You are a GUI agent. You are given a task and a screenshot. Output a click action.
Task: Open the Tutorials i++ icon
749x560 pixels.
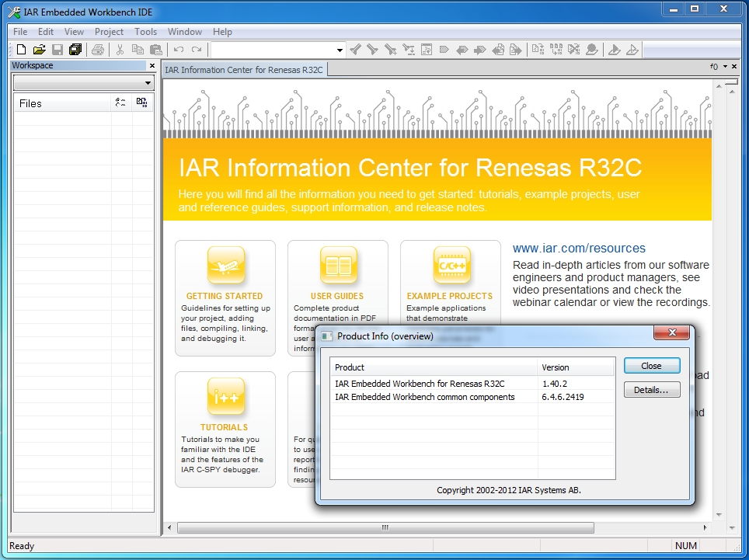click(x=226, y=397)
